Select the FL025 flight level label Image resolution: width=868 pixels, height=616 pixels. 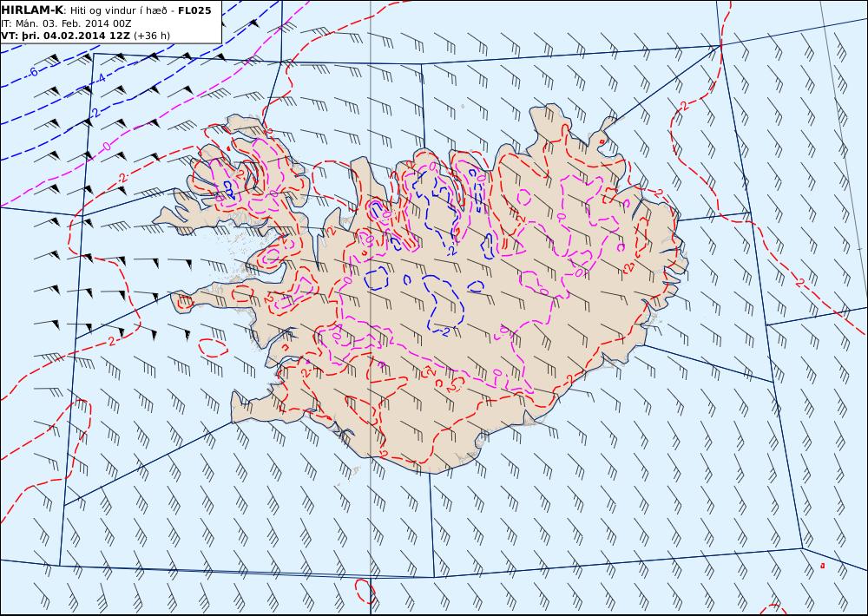[194, 10]
